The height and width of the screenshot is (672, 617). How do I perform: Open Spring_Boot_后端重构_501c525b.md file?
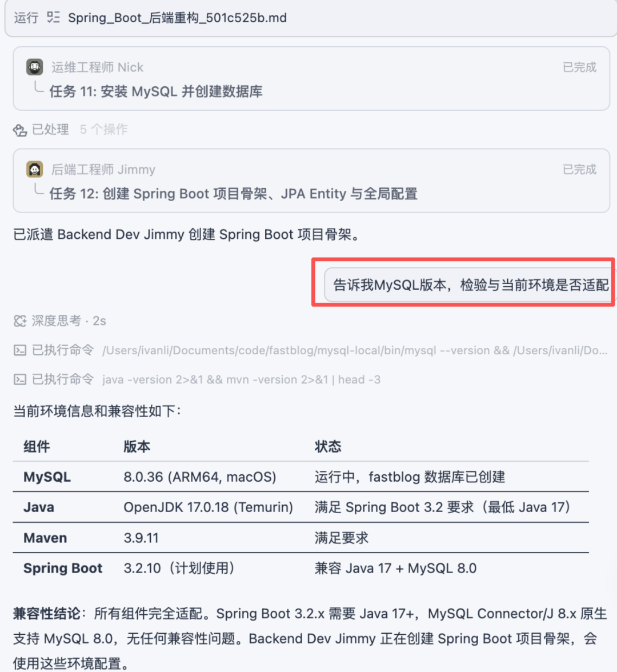tap(177, 18)
